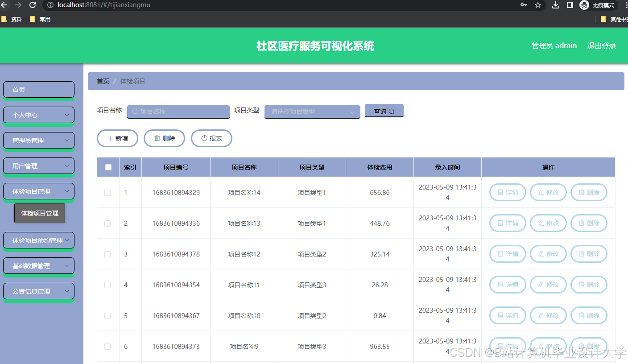
Task: Check the row 6 checkbox
Action: click(107, 347)
